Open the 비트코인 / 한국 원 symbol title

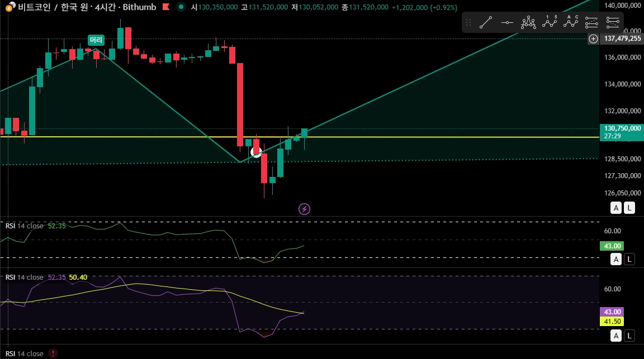click(x=87, y=7)
